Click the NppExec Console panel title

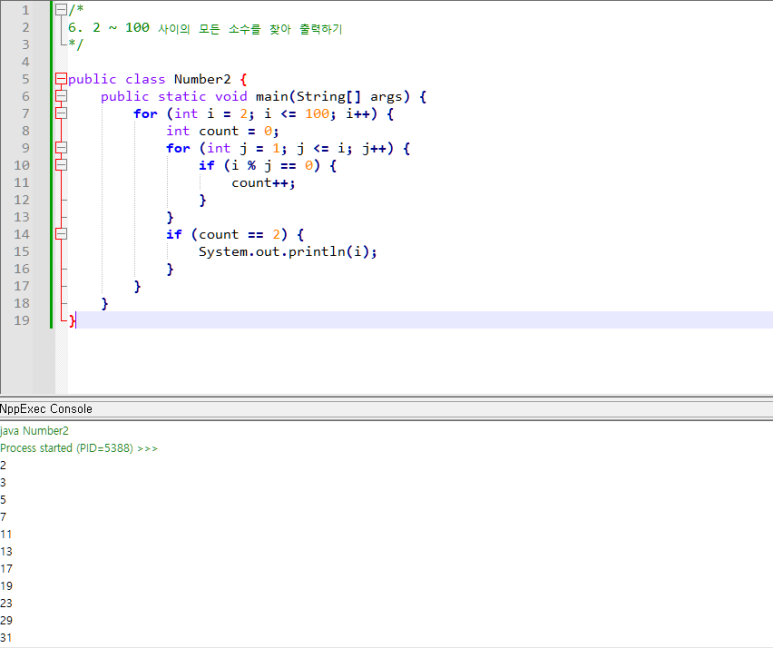click(x=46, y=409)
